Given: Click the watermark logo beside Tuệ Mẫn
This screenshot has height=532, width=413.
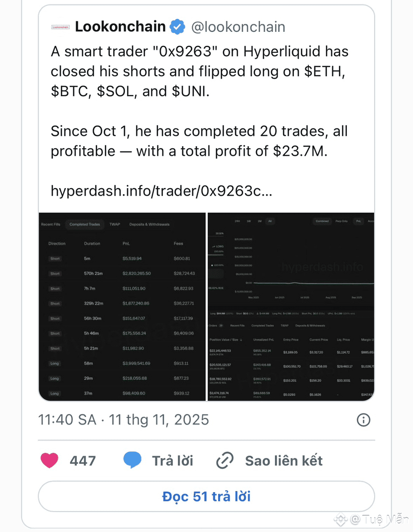Looking at the screenshot, I should tap(341, 519).
